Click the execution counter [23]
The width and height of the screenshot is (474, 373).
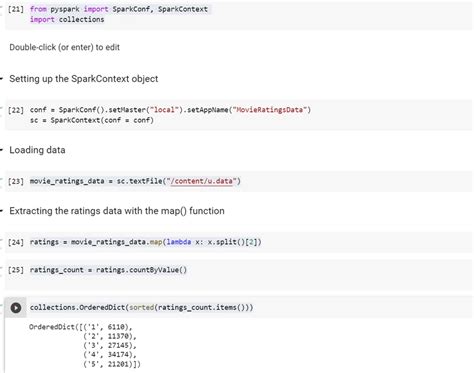16,181
